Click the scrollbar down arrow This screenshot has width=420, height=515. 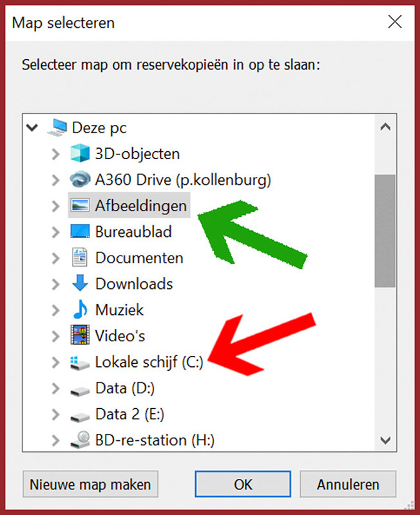(x=385, y=440)
